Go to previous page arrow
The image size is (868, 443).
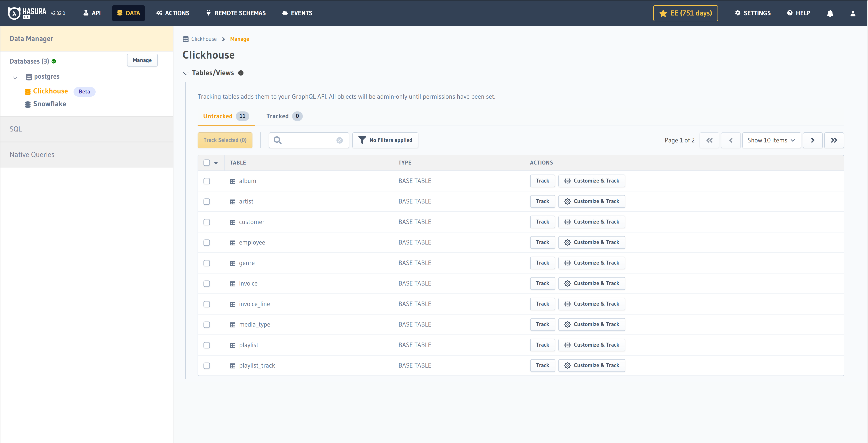pyautogui.click(x=731, y=140)
